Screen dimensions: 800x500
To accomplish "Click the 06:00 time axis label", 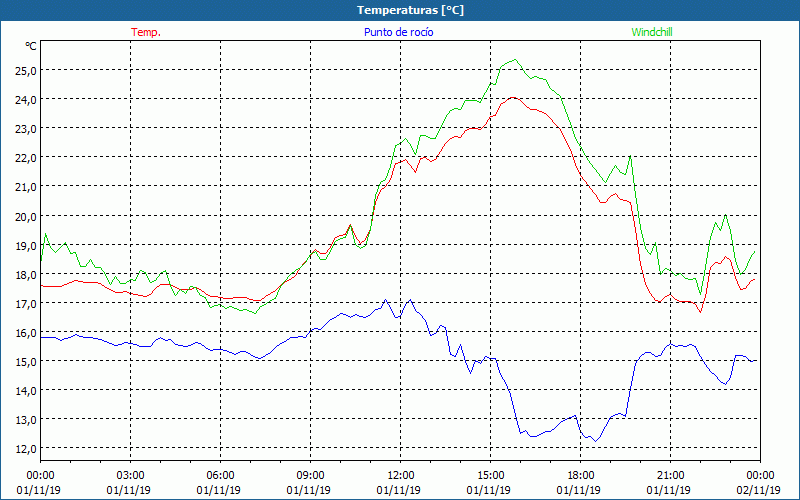I will click(220, 476).
